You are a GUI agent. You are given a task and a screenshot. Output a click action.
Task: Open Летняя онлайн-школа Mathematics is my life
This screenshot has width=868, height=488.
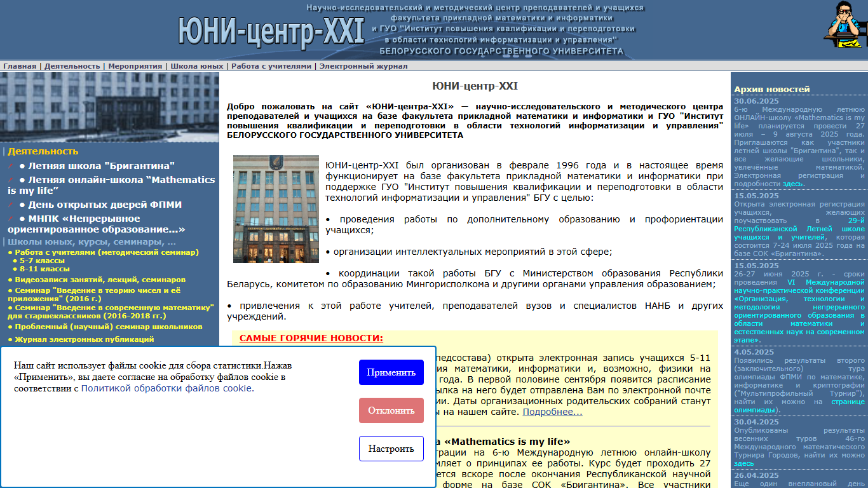(x=111, y=185)
